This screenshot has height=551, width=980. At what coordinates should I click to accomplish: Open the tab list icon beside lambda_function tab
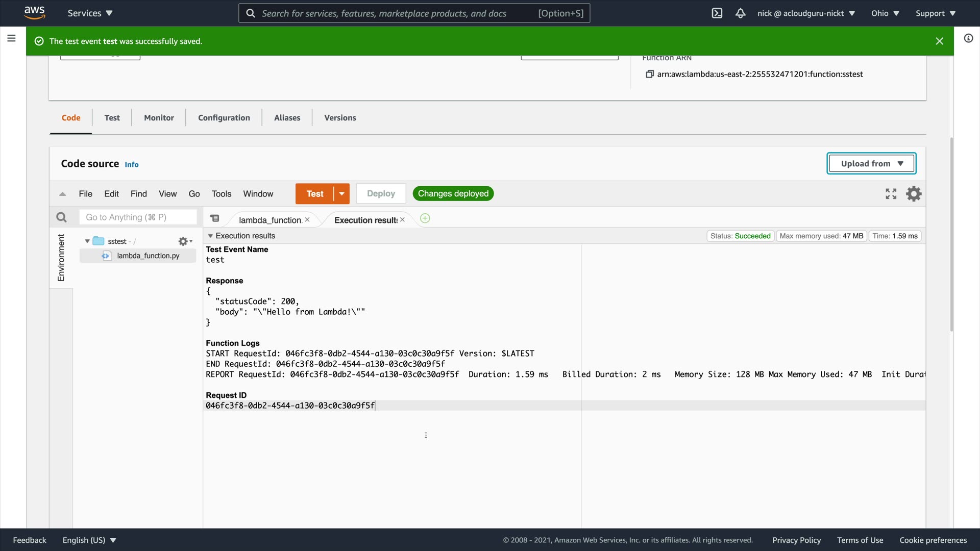pos(215,218)
